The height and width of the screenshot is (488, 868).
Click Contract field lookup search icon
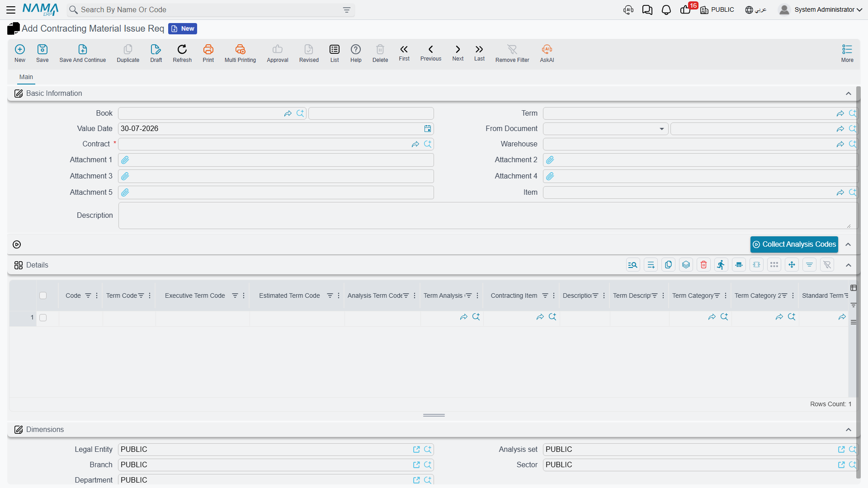point(428,144)
